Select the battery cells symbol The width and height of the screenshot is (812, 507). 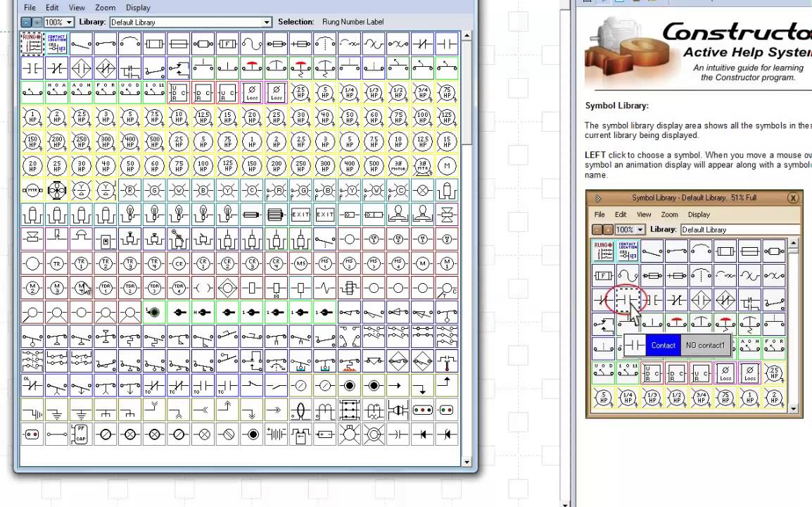coord(276,433)
